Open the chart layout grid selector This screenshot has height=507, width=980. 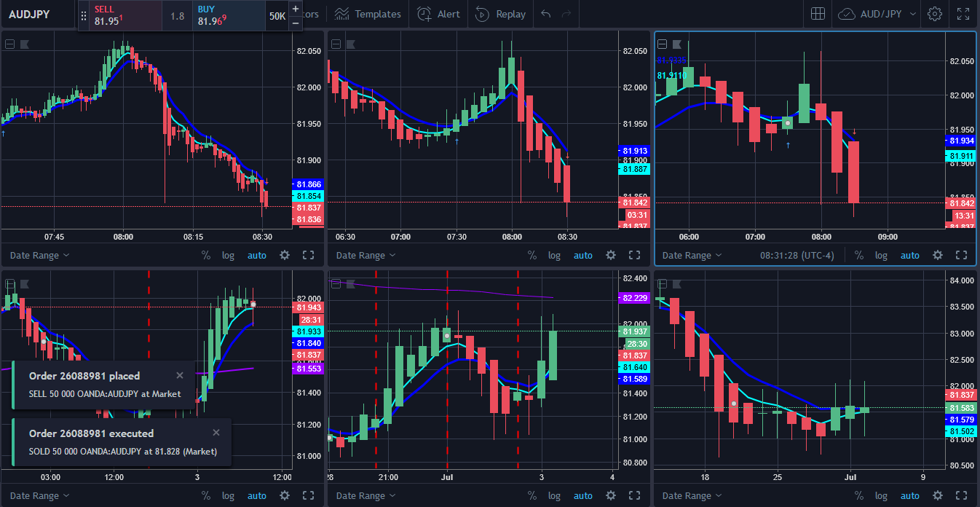point(818,14)
